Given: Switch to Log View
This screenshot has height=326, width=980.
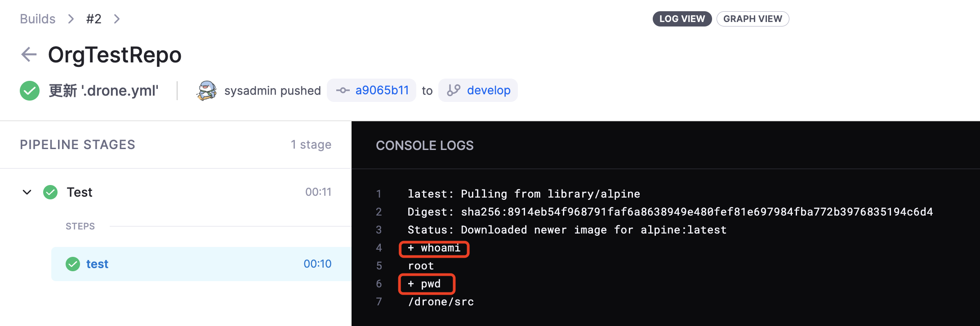Looking at the screenshot, I should click(x=682, y=19).
